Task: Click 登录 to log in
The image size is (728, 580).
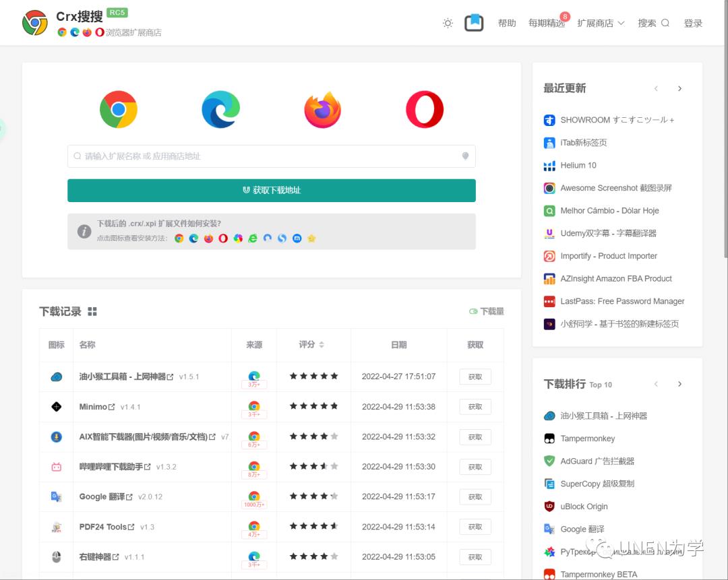Action: click(x=693, y=23)
